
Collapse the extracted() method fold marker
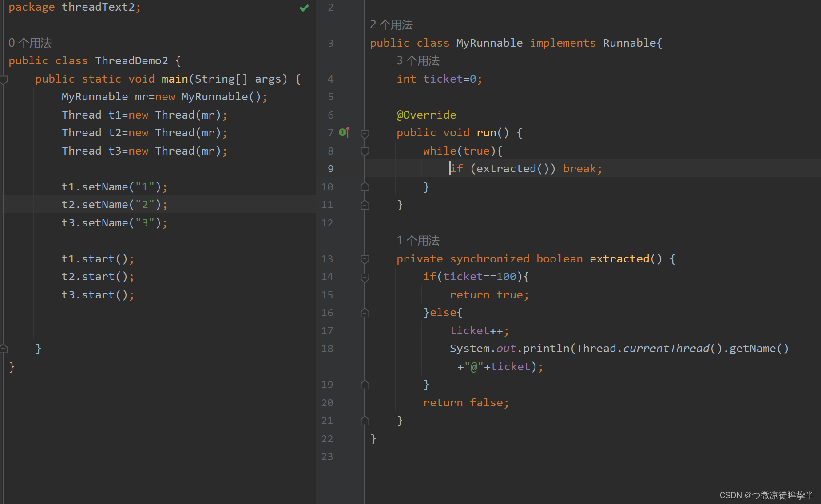(365, 259)
